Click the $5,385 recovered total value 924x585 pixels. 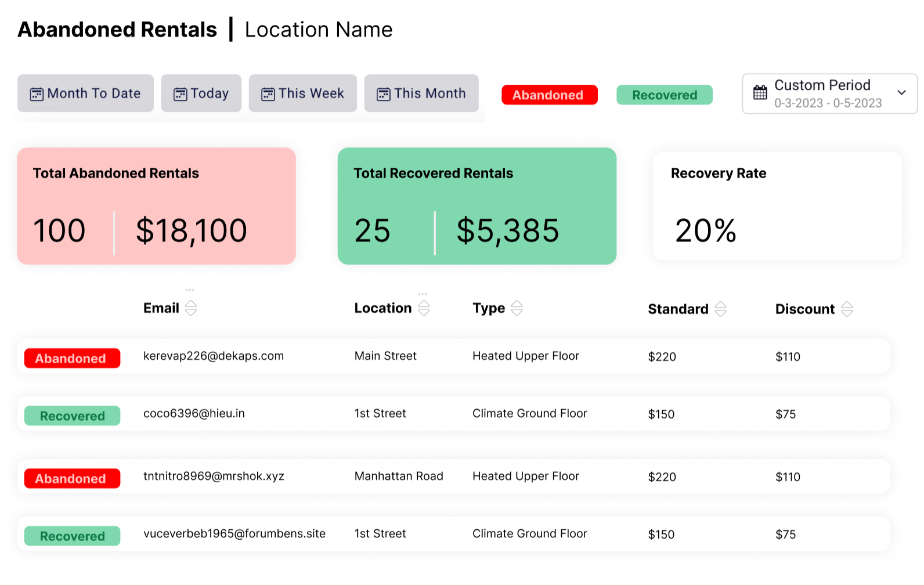point(508,230)
